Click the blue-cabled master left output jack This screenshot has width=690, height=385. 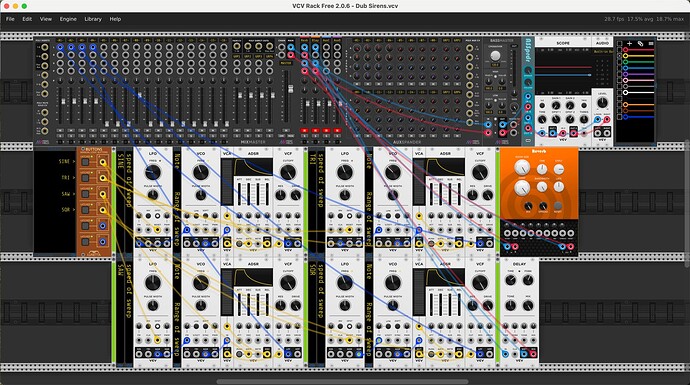291,47
